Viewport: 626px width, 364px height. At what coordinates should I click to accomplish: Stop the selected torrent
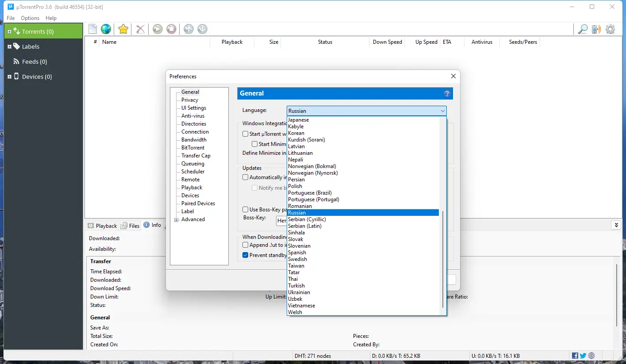pyautogui.click(x=171, y=29)
